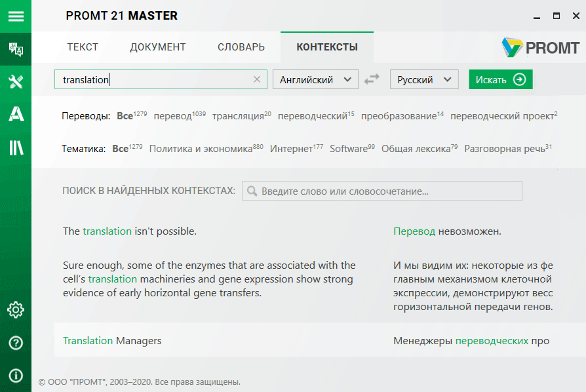586x392 pixels.
Task: Click the copyright ООО ПРОМТ notice
Action: click(140, 382)
